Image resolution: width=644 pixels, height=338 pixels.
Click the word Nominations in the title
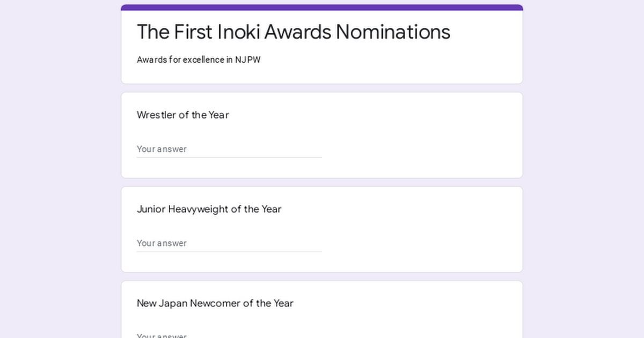(x=393, y=32)
